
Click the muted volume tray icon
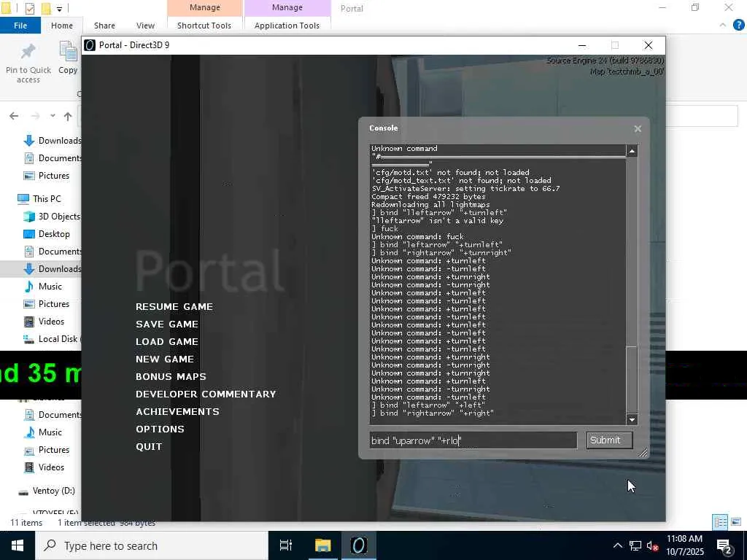[x=652, y=545]
